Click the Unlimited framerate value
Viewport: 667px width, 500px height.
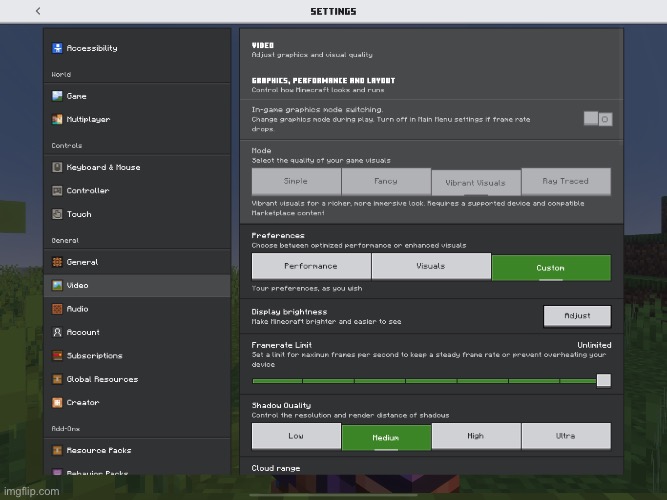[594, 345]
